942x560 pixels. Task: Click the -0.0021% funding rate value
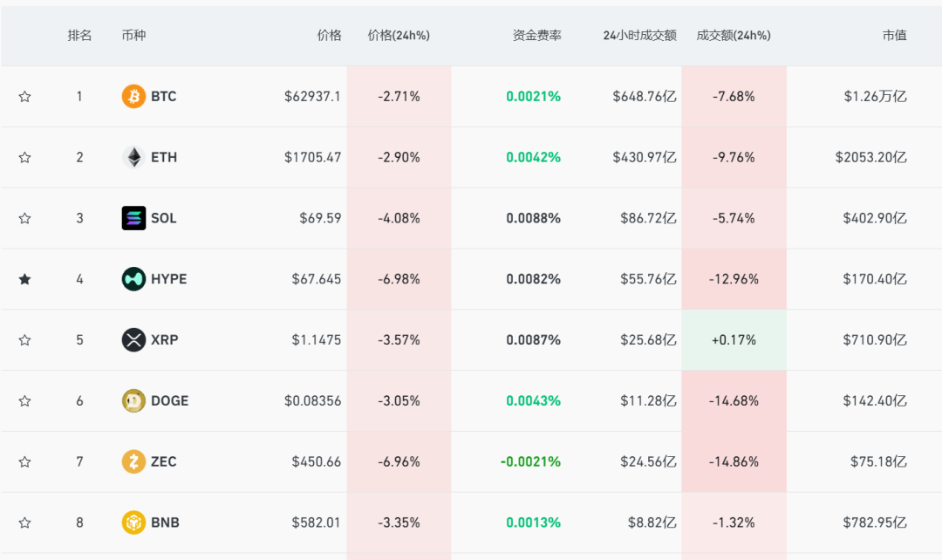530,461
